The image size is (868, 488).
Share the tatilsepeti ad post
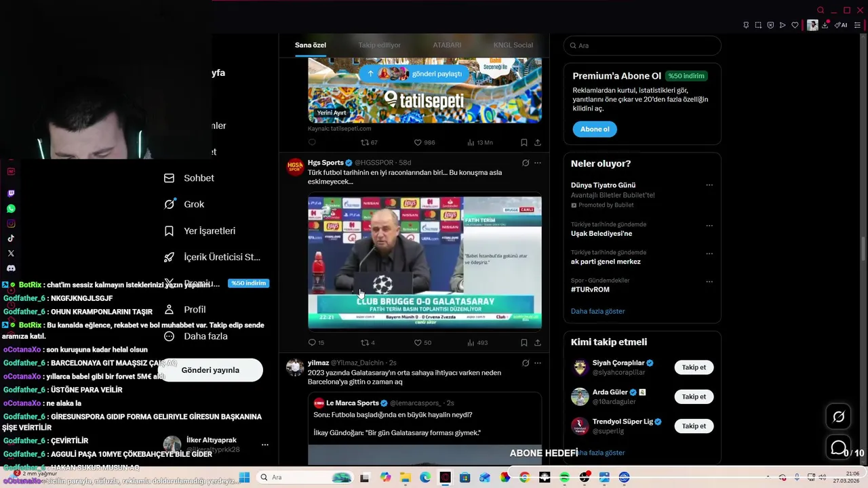538,142
